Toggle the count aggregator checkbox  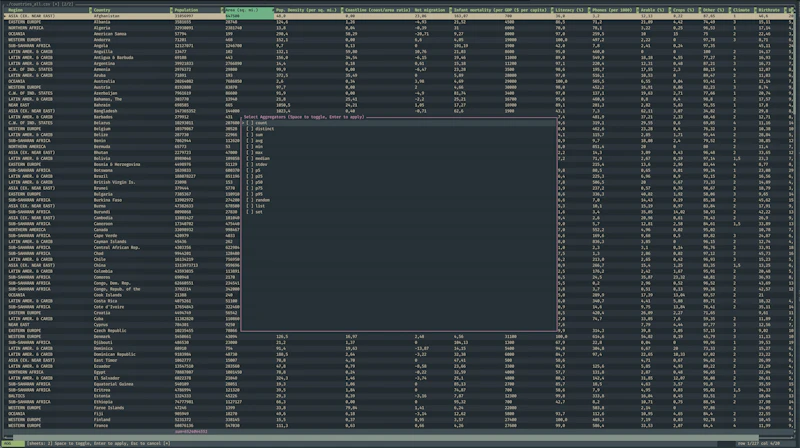[249, 123]
